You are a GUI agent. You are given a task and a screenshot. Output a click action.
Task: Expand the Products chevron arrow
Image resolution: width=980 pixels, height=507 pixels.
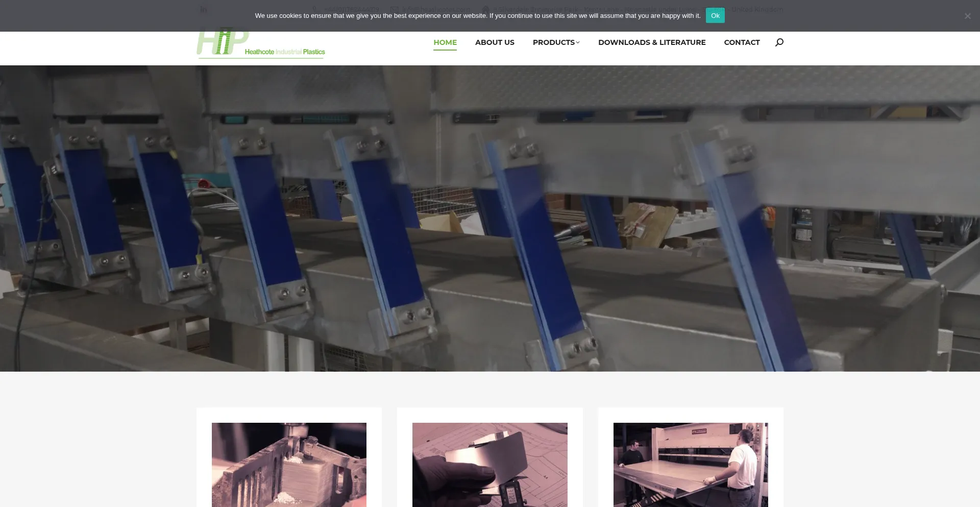coord(578,42)
